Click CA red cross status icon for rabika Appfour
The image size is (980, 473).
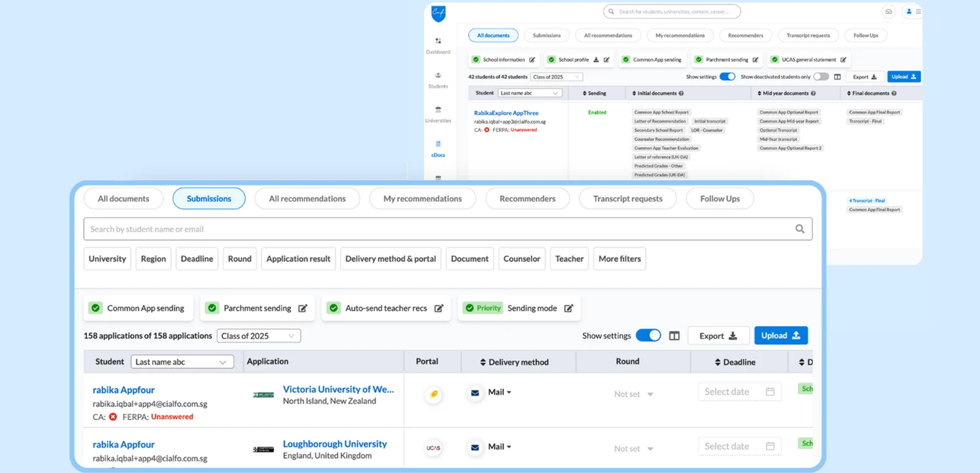[113, 417]
